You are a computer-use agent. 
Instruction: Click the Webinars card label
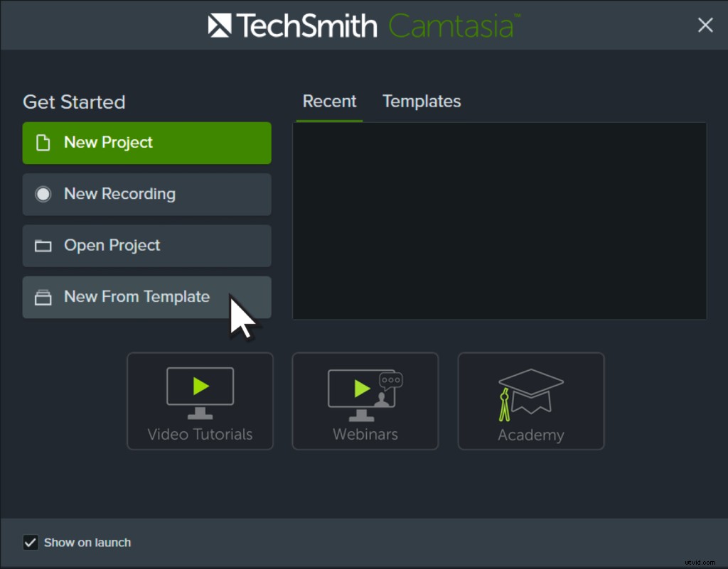365,434
